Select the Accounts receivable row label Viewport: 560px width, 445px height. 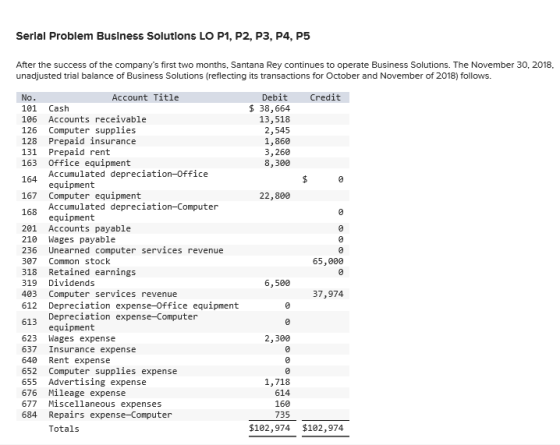97,119
